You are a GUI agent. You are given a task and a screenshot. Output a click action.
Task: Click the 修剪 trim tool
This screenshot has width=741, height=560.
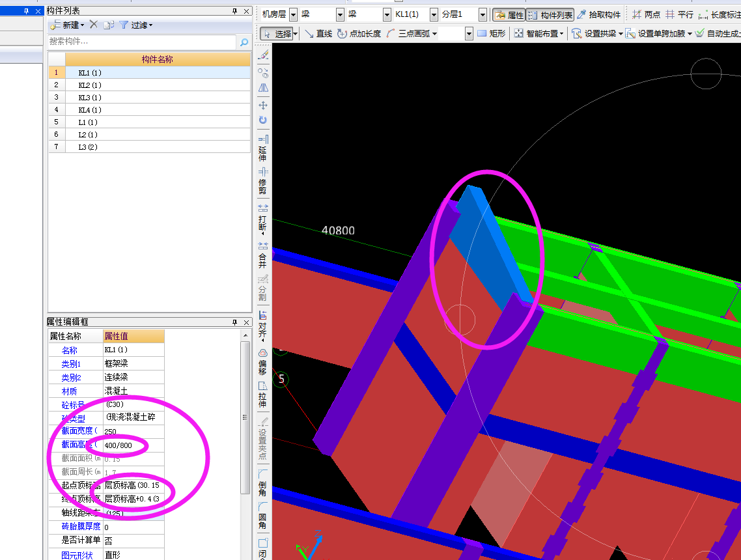tap(263, 180)
